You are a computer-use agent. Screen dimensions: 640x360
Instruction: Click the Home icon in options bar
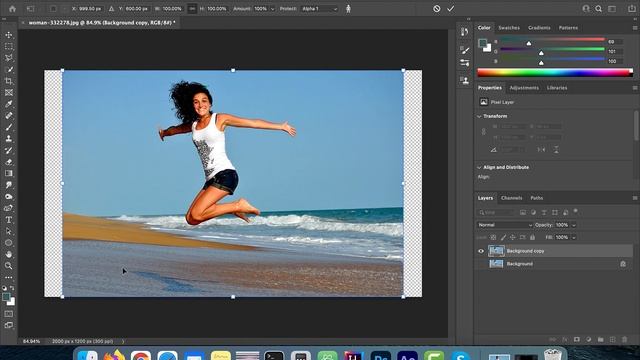tap(12, 9)
